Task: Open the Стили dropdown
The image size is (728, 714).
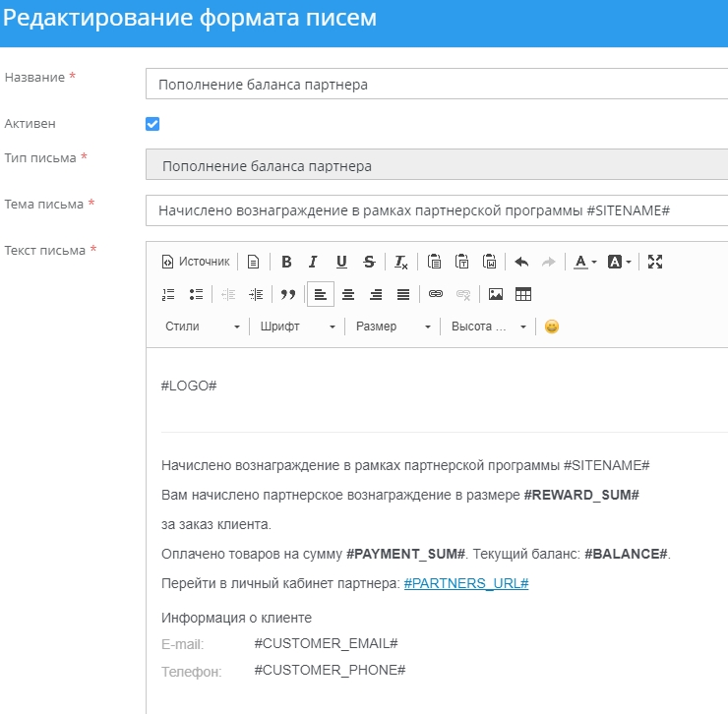Action: (x=202, y=327)
